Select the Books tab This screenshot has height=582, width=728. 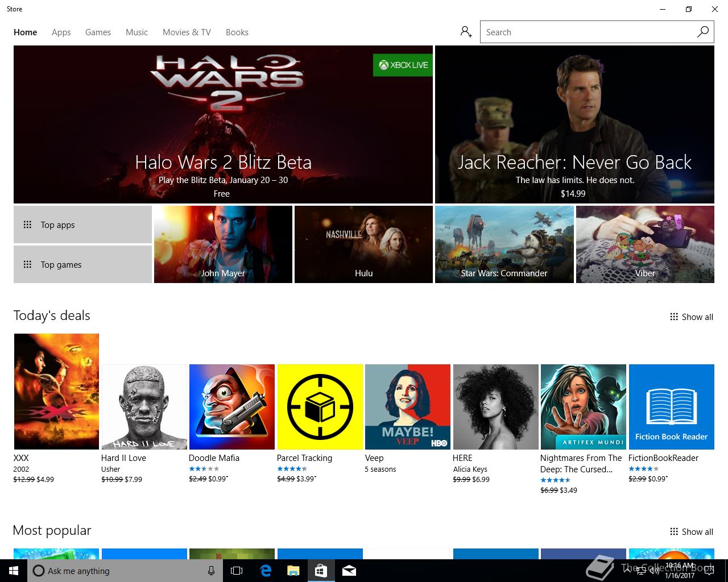[237, 32]
